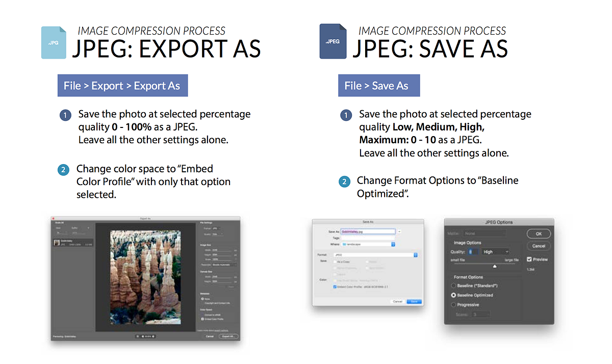Select Progressive format option
612x364 pixels.
pos(453,304)
